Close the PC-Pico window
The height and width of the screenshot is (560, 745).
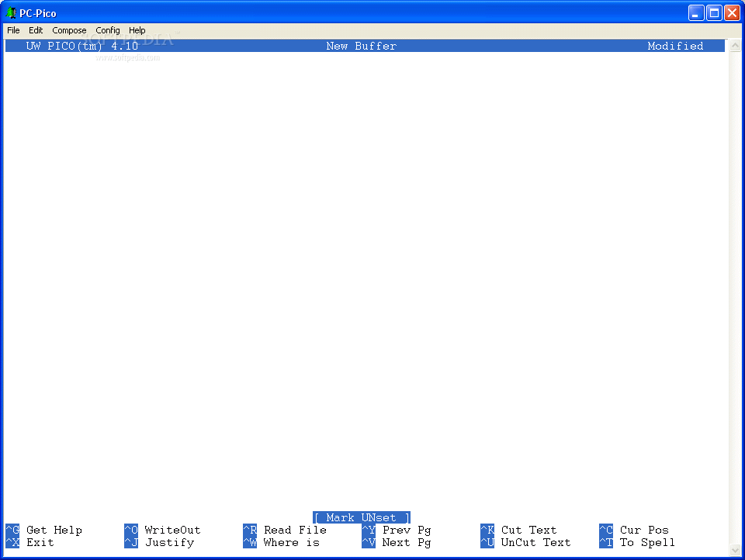point(732,13)
